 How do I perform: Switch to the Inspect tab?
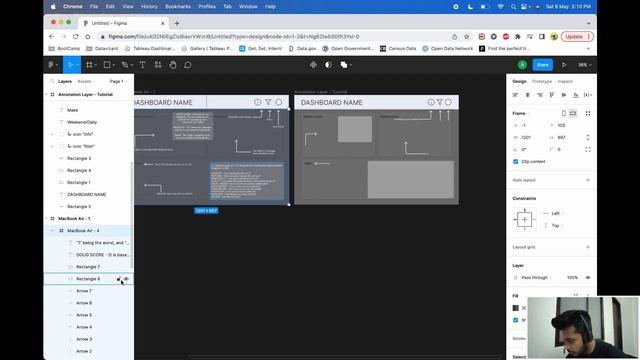click(565, 81)
